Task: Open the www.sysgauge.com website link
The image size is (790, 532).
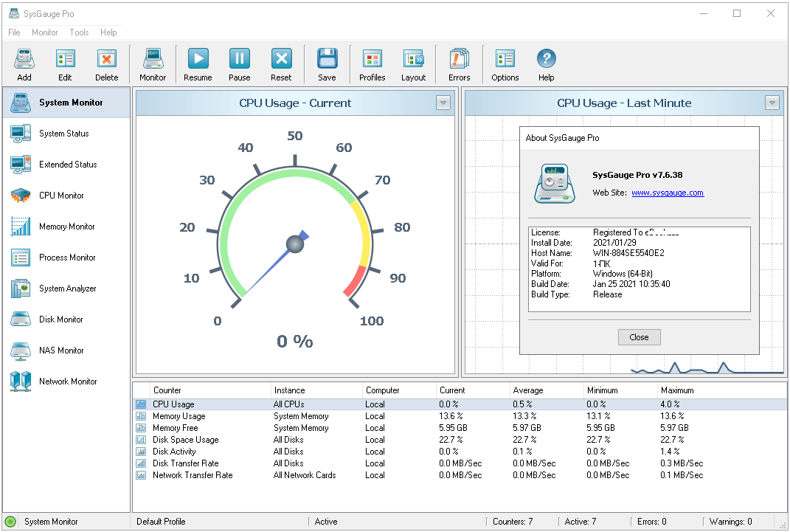Action: tap(667, 193)
